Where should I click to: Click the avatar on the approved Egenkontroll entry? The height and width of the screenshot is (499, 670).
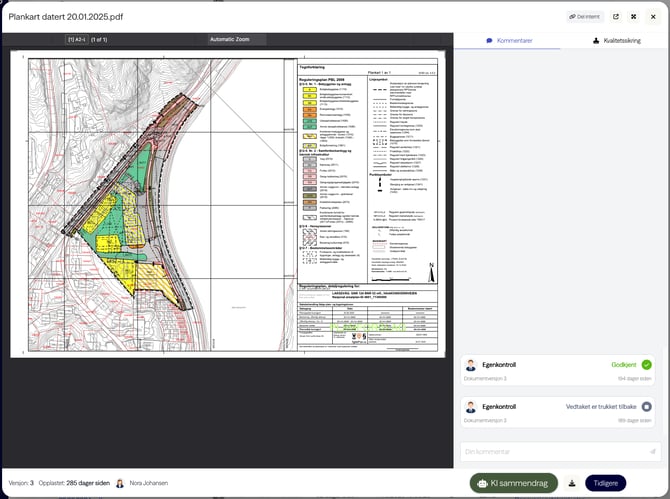click(471, 366)
